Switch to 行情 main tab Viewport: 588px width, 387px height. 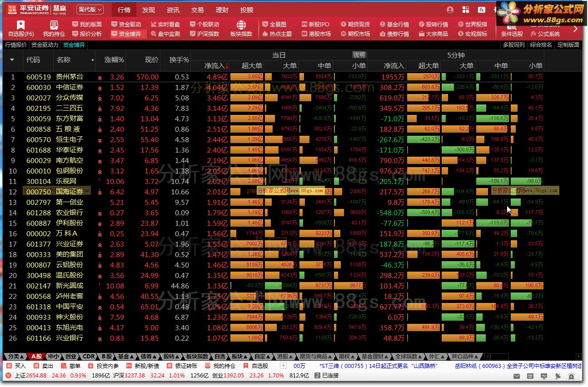[124, 10]
